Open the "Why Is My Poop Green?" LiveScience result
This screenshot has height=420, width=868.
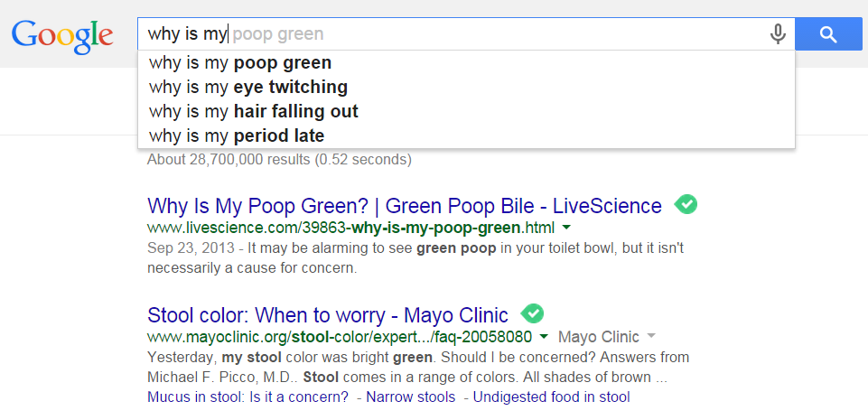(x=404, y=205)
